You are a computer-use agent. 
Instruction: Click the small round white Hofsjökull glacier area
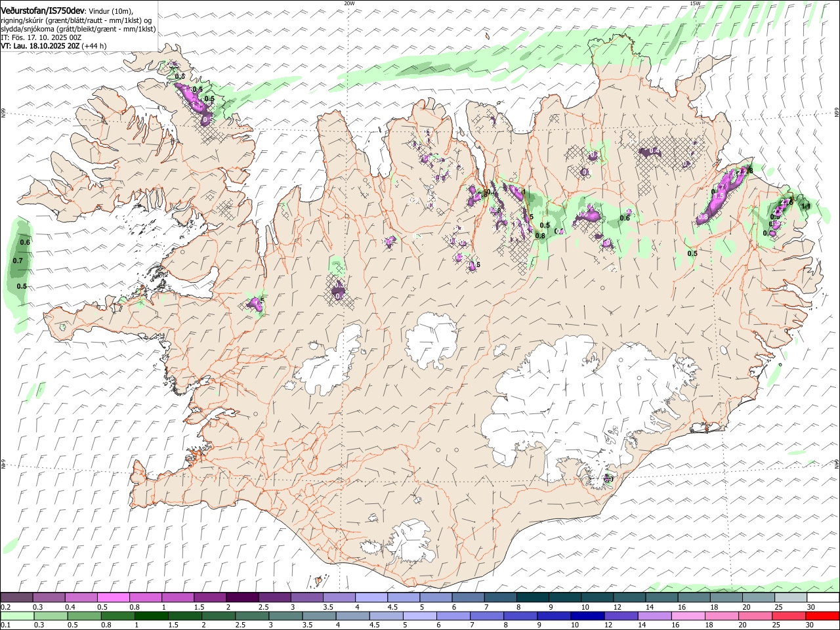click(x=431, y=340)
